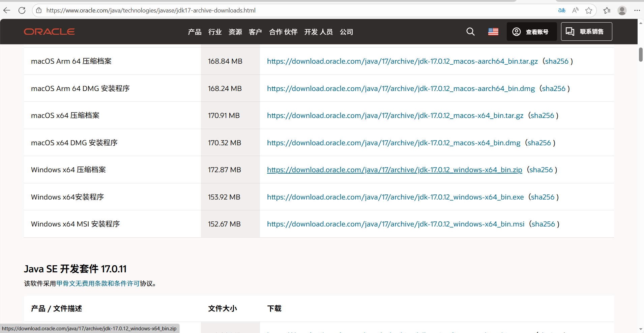This screenshot has height=333, width=644.
Task: Reload the current page
Action: (x=22, y=10)
